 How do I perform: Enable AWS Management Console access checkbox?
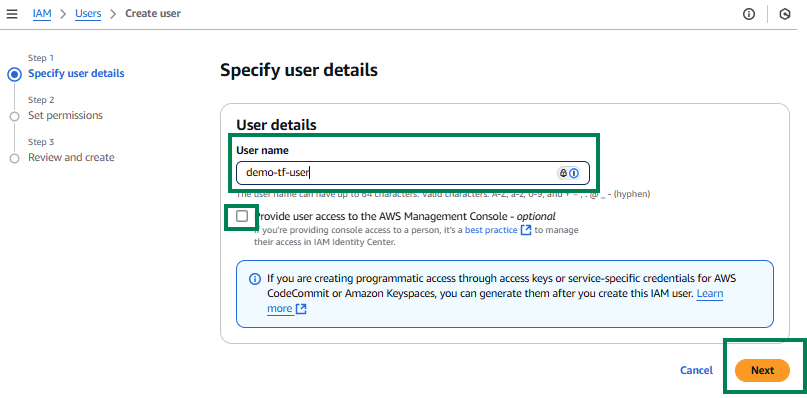coord(242,216)
